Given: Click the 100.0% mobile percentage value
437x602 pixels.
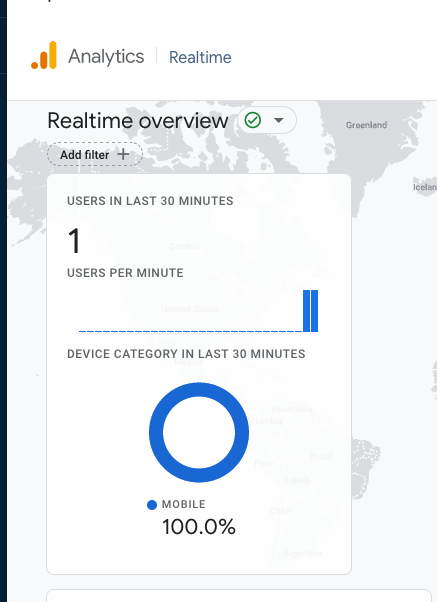Looking at the screenshot, I should click(199, 526).
